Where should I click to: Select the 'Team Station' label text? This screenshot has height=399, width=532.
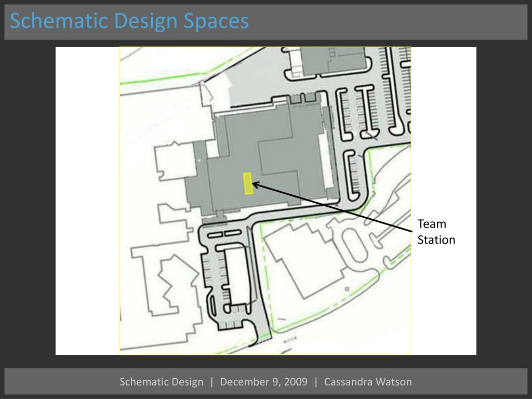[x=436, y=232]
